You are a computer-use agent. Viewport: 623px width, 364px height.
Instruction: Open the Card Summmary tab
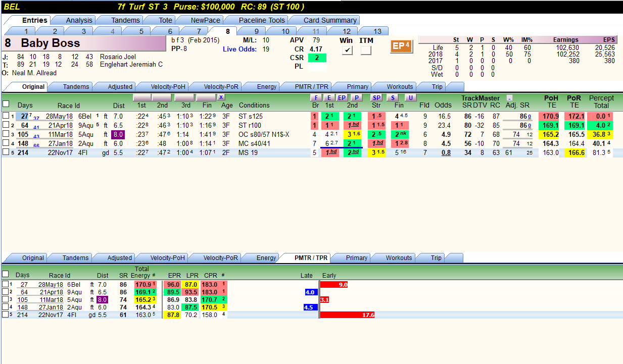[x=330, y=20]
